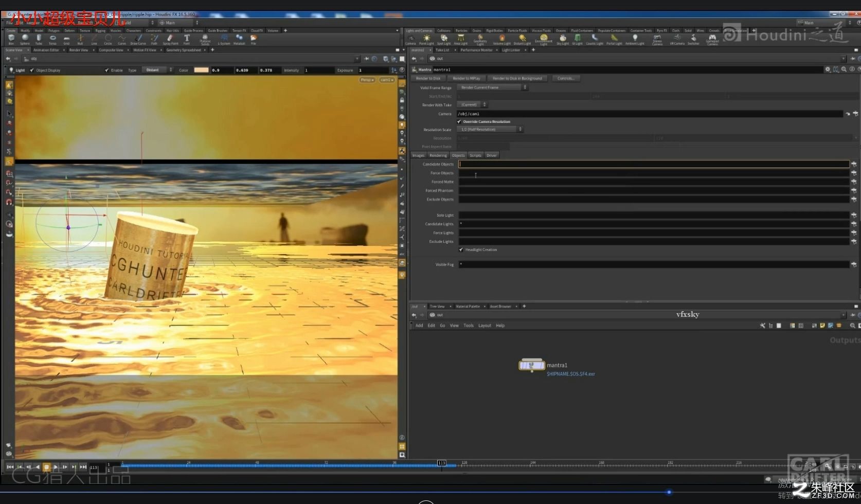Open the Objects tab in Mantra parameters
Screen dimensions: 861x504
point(458,155)
